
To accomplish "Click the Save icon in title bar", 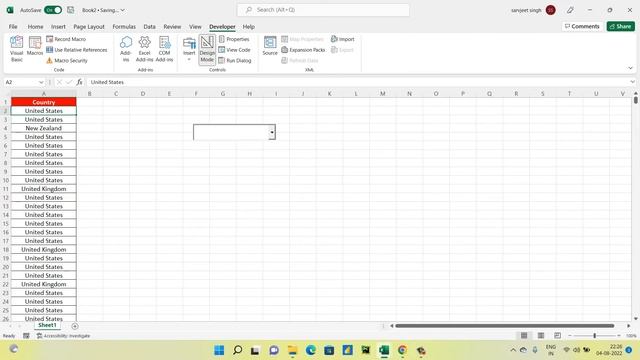I will point(71,10).
